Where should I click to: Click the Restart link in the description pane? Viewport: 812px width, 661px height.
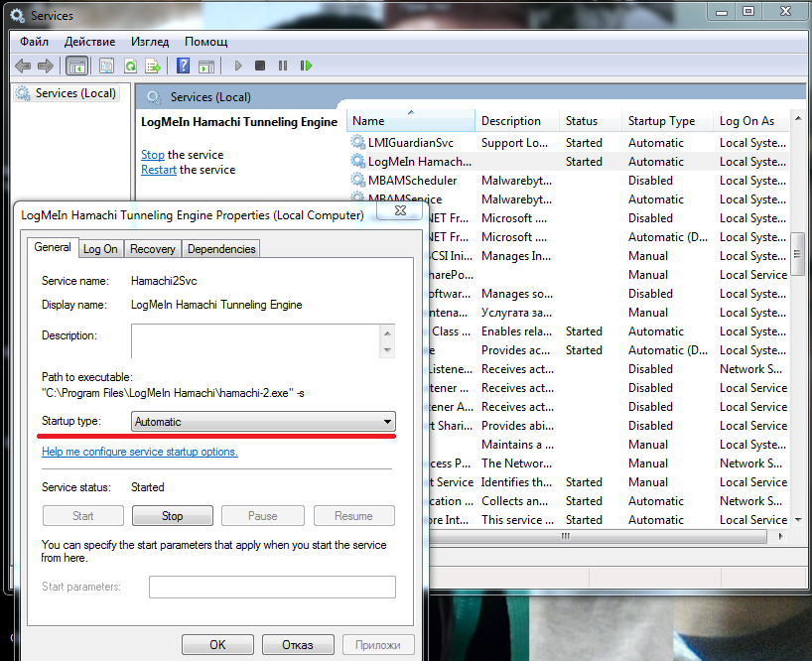click(159, 170)
